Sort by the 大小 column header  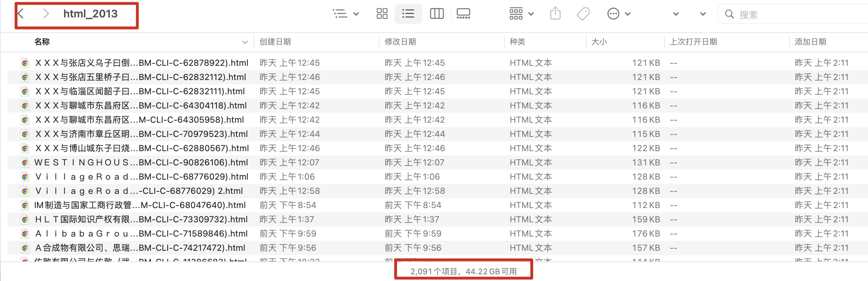(599, 42)
